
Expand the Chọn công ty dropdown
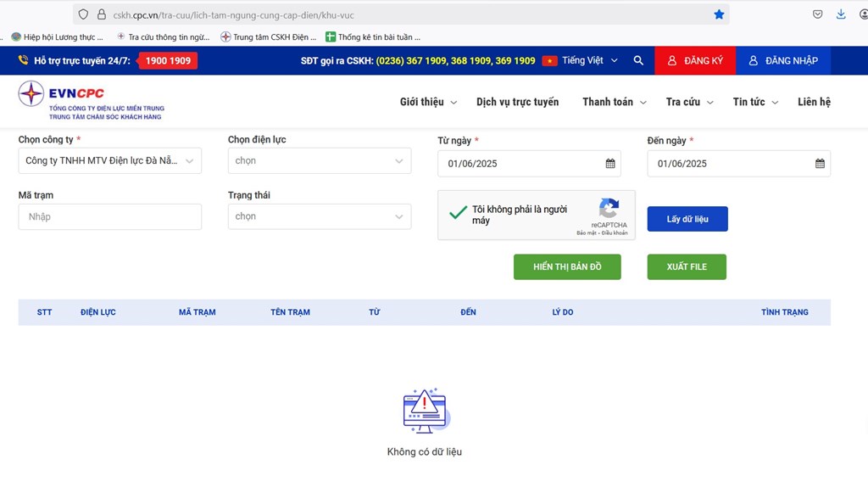[109, 160]
